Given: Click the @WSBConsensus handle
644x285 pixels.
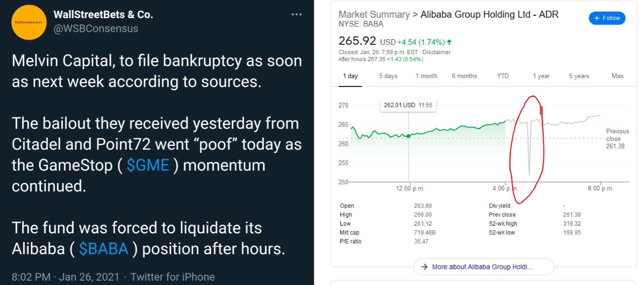Looking at the screenshot, I should coord(96,29).
